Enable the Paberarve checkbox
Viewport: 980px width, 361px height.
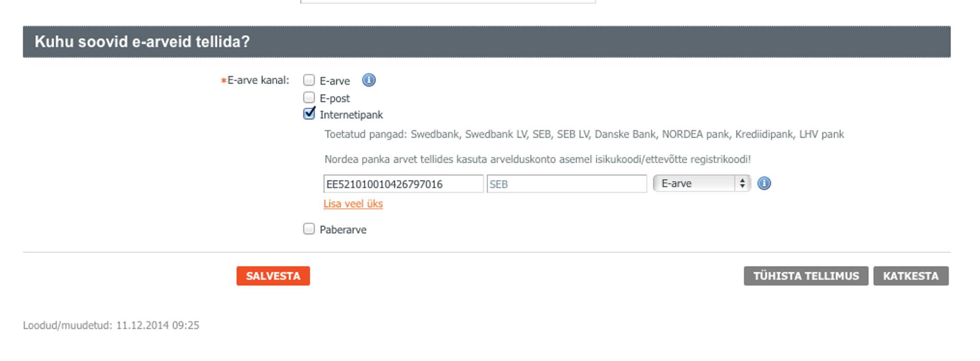(309, 229)
